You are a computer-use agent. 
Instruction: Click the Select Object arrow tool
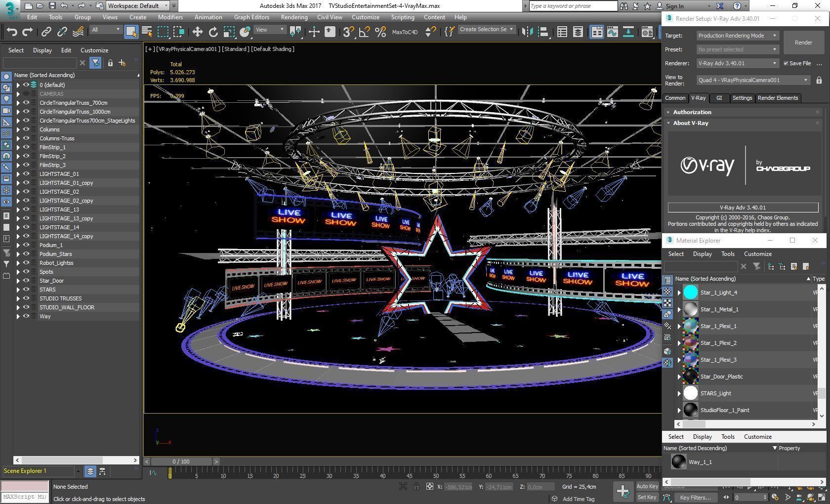point(131,32)
